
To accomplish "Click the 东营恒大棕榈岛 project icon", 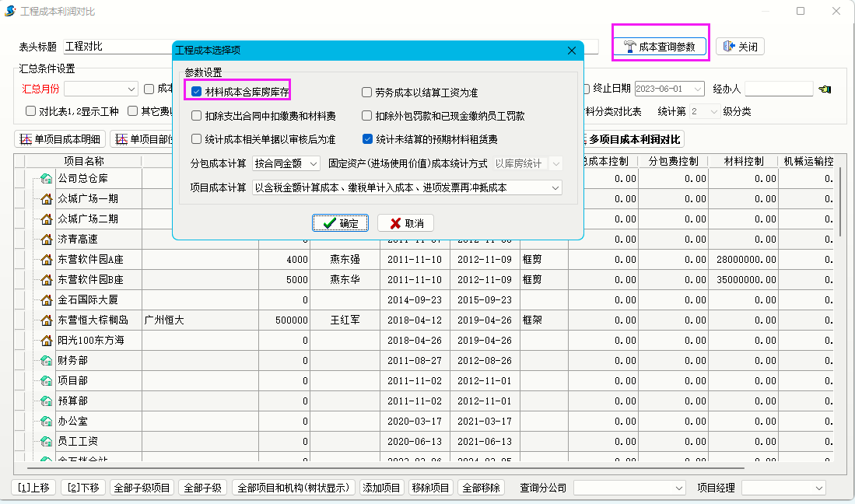I will point(47,320).
